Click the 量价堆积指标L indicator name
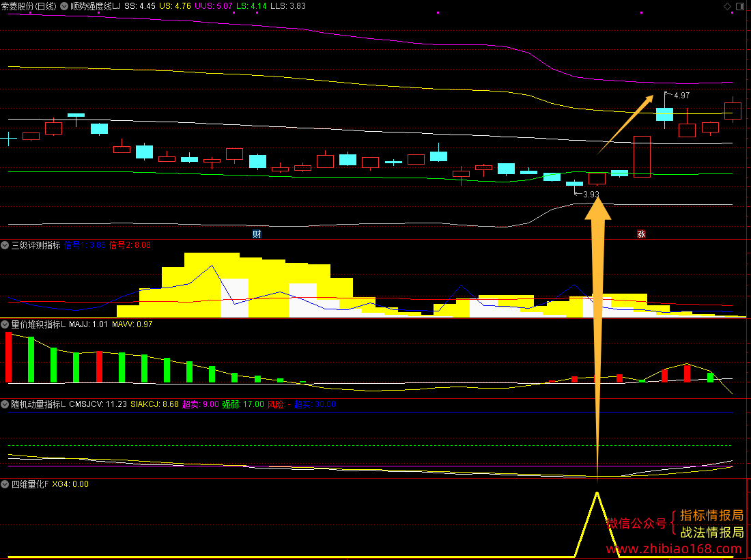 point(38,324)
